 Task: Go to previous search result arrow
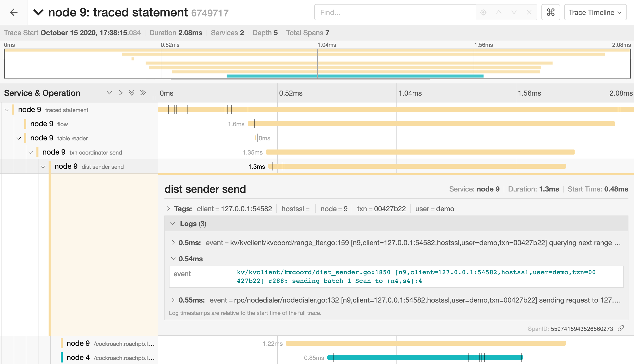499,12
